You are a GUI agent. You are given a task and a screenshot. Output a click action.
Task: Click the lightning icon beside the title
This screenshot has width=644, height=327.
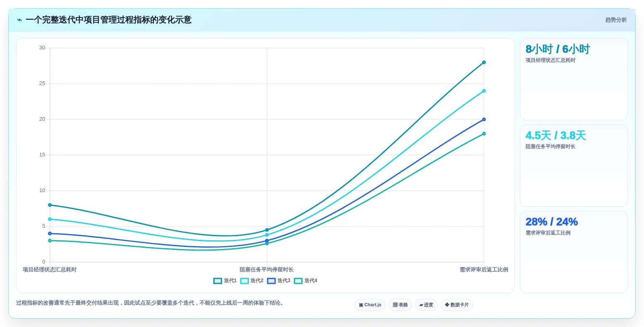19,20
